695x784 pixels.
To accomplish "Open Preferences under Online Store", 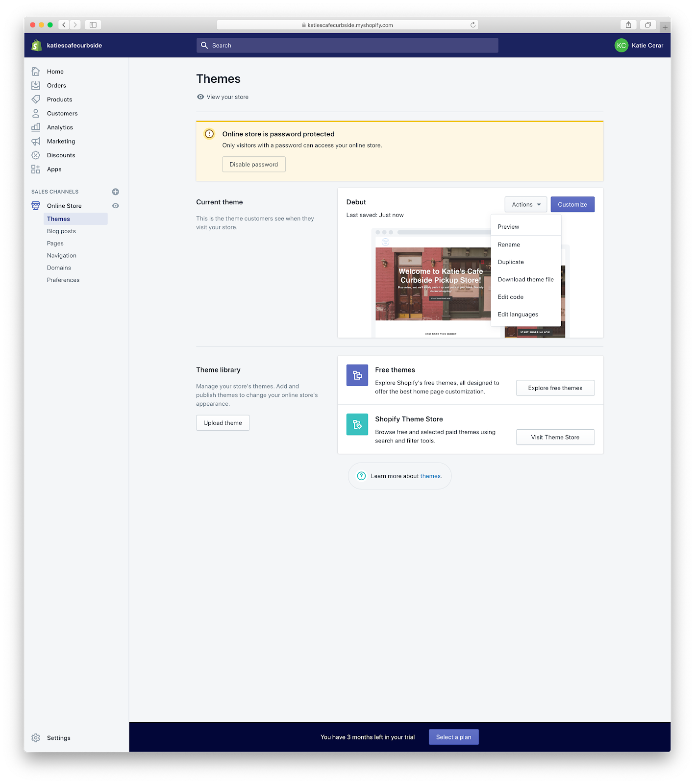I will [x=63, y=280].
